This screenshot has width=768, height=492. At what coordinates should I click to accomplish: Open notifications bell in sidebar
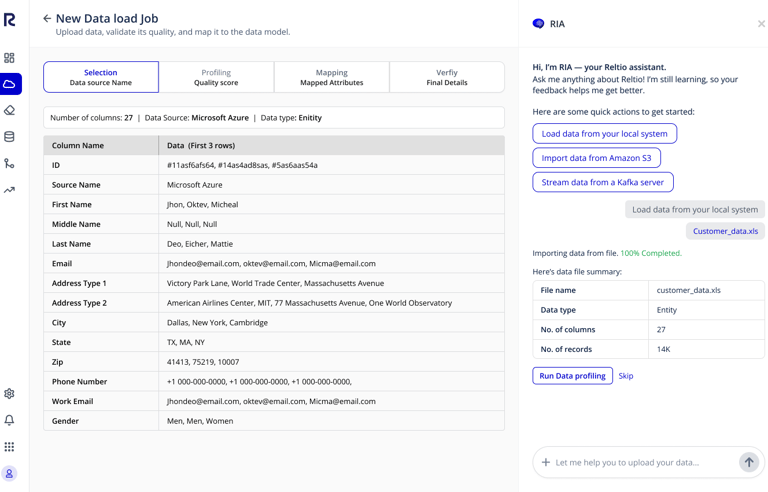[x=10, y=420]
